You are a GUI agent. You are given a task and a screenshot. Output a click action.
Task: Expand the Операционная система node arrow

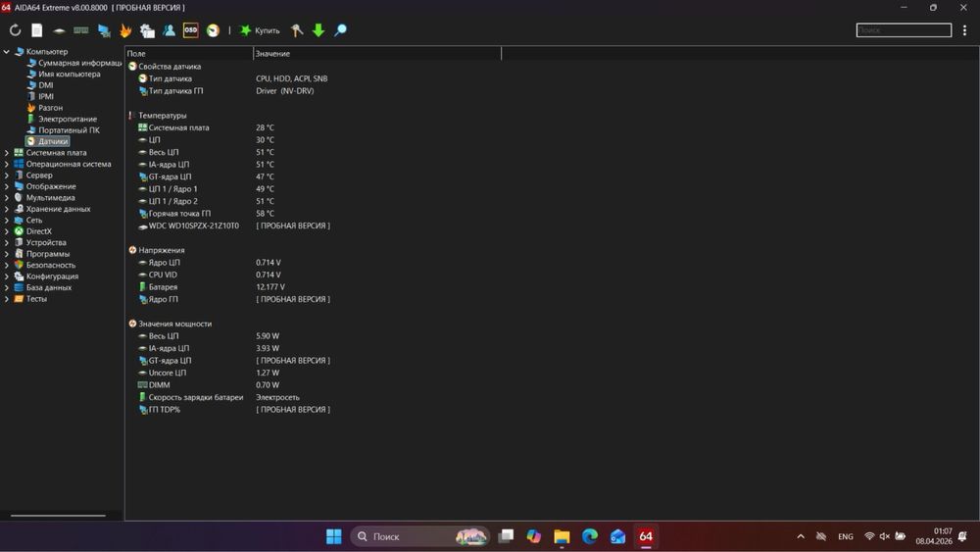click(x=7, y=164)
